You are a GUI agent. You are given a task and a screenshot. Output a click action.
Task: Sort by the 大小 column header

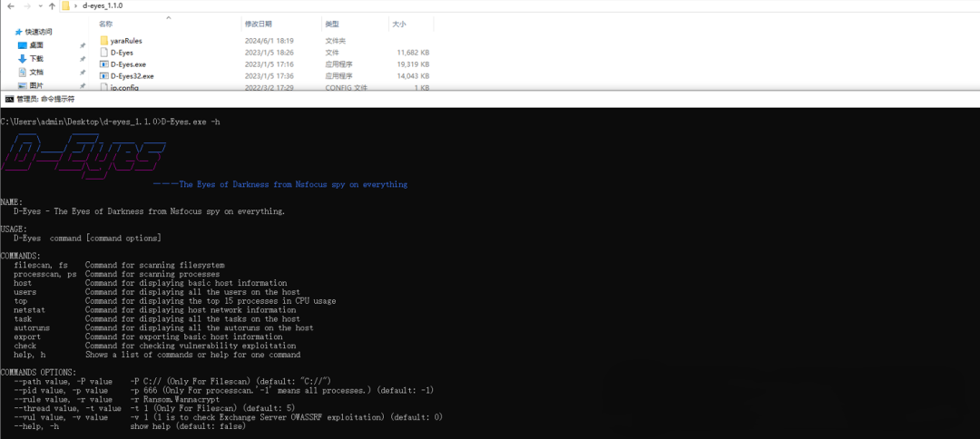pyautogui.click(x=398, y=24)
